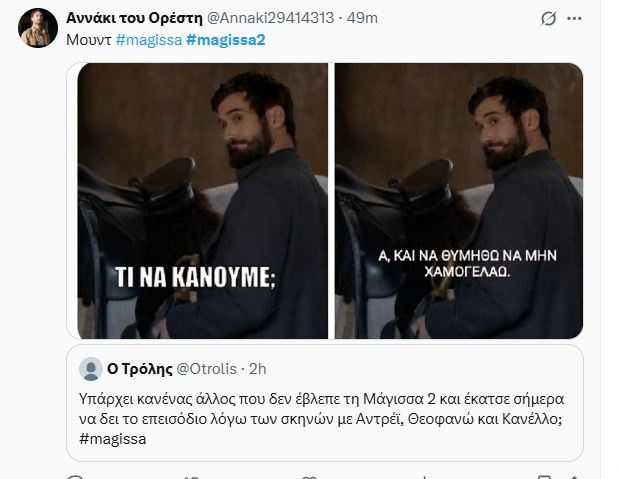
Task: Click the share icon at the bottom right
Action: click(x=574, y=477)
